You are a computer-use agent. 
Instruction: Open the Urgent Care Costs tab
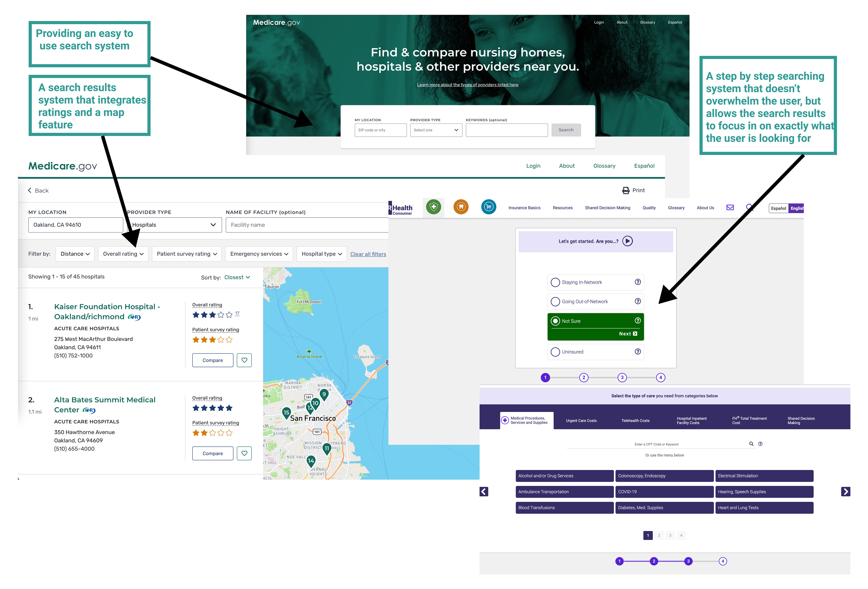pos(581,421)
